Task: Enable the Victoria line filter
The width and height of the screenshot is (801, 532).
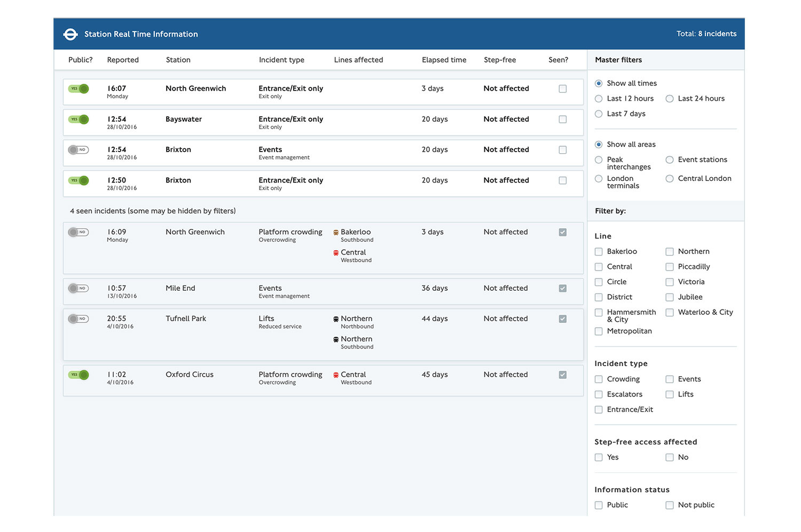Action: click(x=669, y=282)
